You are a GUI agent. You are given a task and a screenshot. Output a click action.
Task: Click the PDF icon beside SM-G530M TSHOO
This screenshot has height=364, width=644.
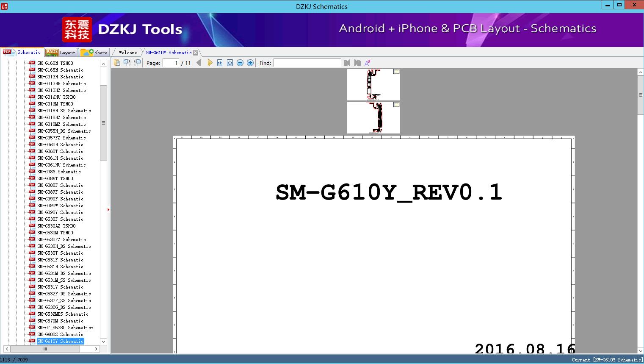tap(32, 232)
